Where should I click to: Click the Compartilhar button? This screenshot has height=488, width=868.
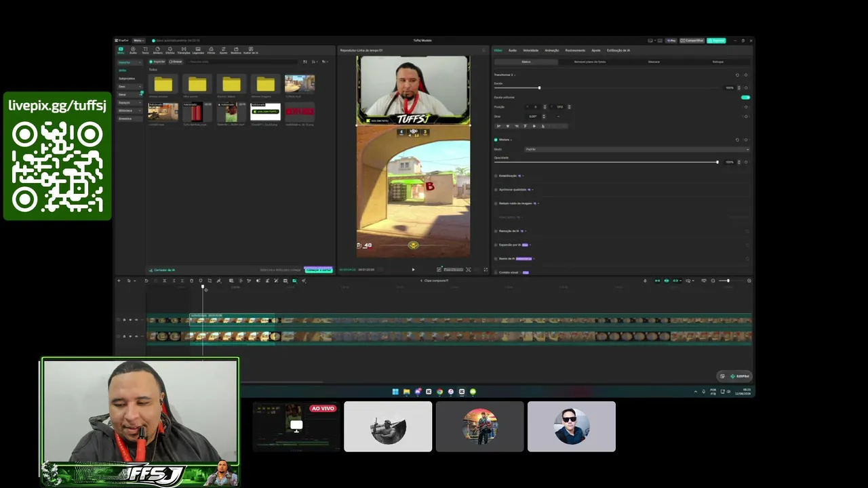coord(692,41)
